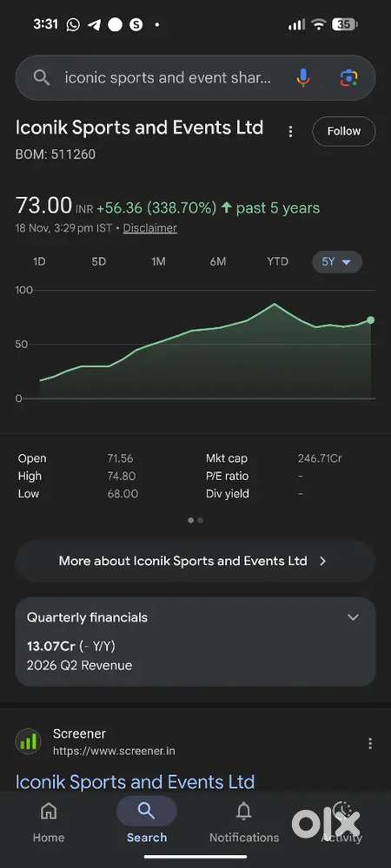This screenshot has height=868, width=391.
Task: Tap the Home icon in bottom bar
Action: [x=48, y=811]
